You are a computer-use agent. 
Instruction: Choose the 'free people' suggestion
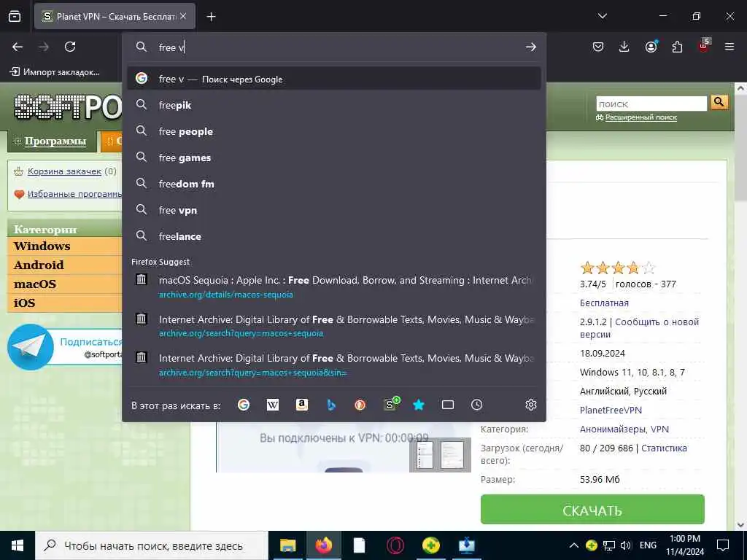pos(334,131)
